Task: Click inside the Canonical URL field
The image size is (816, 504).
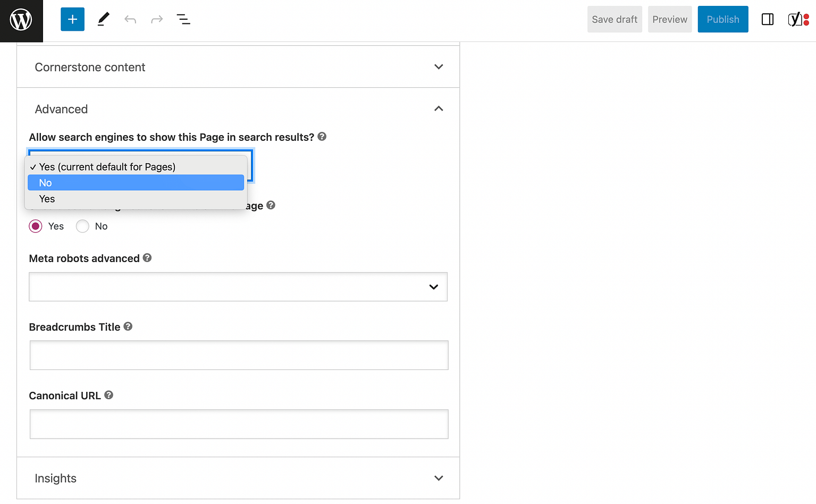Action: (238, 424)
